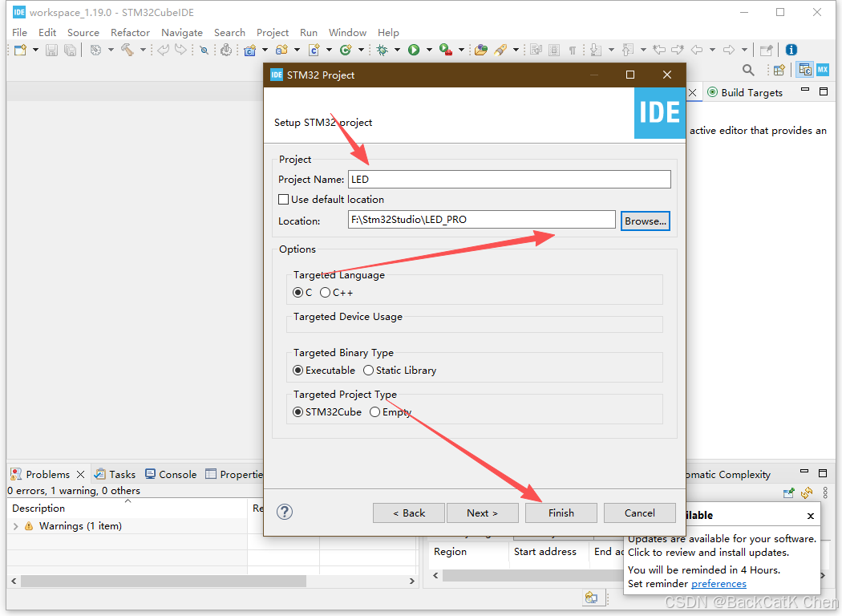Image resolution: width=842 pixels, height=616 pixels.
Task: Click the Pin Editor icon
Action: [767, 50]
